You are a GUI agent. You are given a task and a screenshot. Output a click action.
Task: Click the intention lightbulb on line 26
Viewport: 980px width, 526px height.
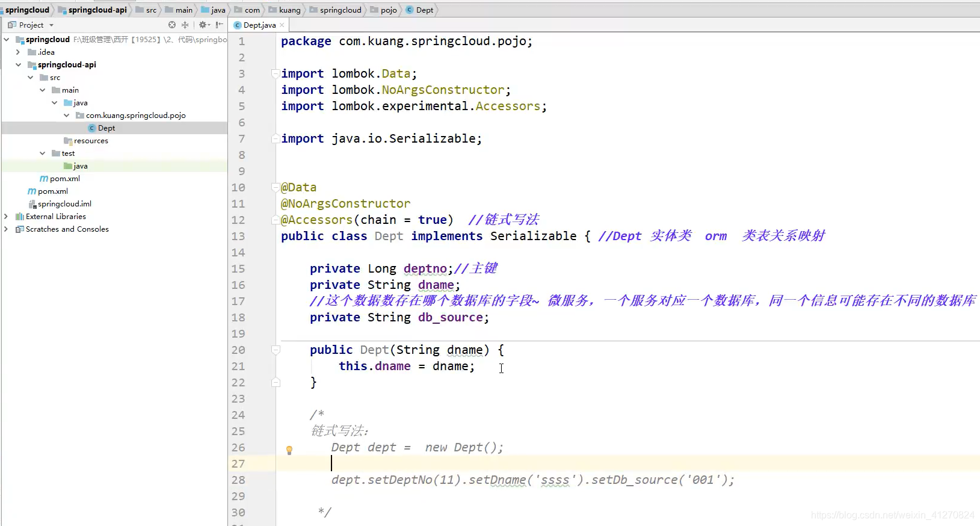289,450
